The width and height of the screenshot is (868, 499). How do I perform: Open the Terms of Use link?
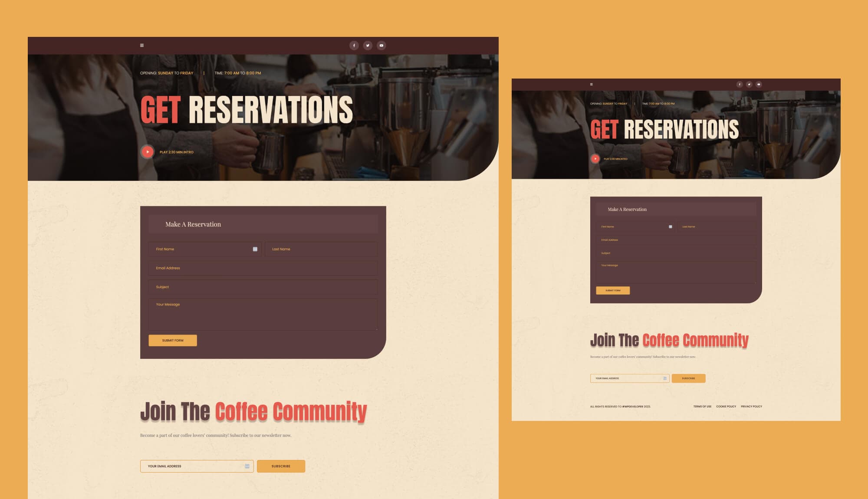702,407
